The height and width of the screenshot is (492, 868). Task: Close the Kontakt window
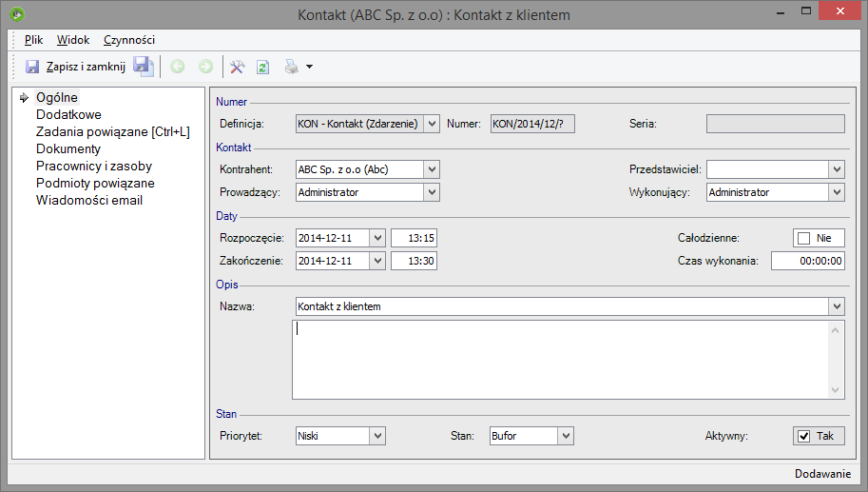point(840,11)
